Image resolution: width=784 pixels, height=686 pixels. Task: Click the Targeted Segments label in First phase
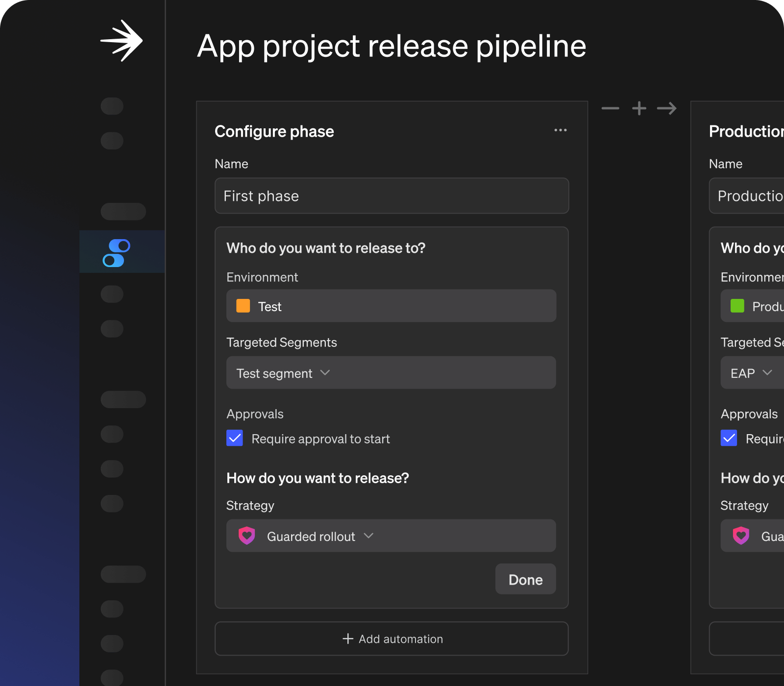tap(282, 343)
